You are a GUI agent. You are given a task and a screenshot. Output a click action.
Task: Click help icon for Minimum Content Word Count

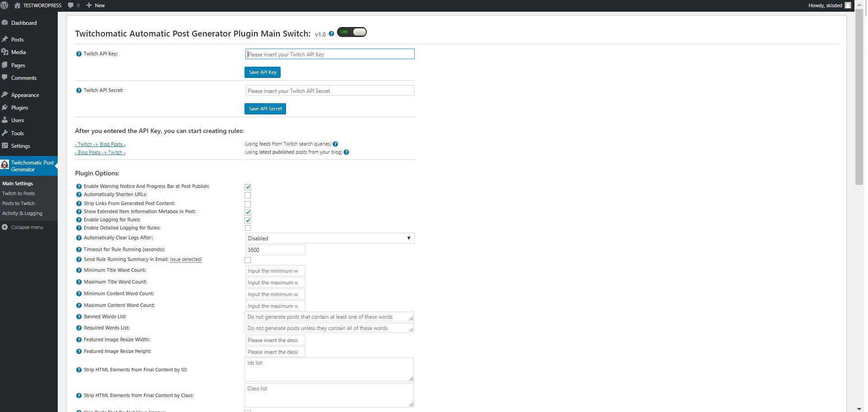click(79, 294)
